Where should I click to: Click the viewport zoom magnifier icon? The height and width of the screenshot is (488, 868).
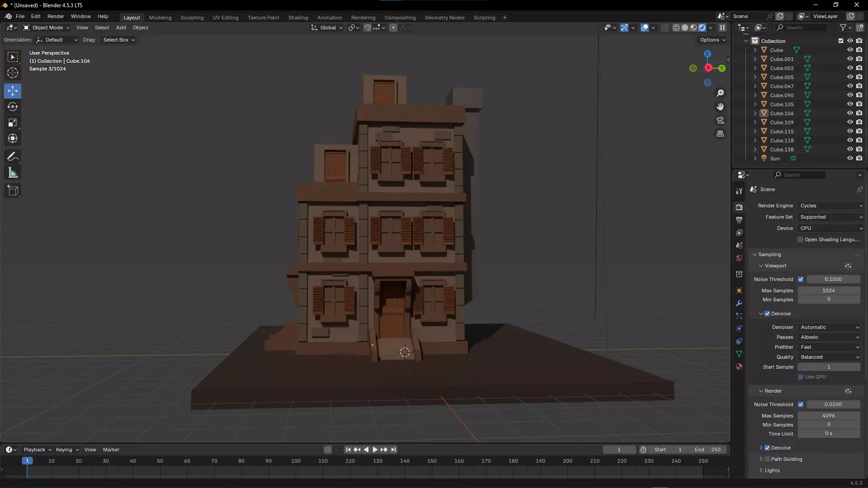pos(720,93)
